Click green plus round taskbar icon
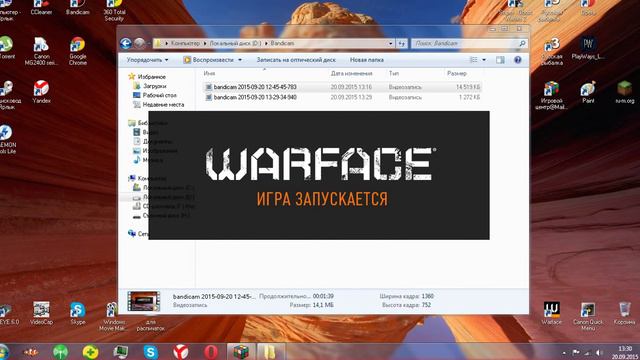Image resolution: width=640 pixels, height=360 pixels. 90,351
